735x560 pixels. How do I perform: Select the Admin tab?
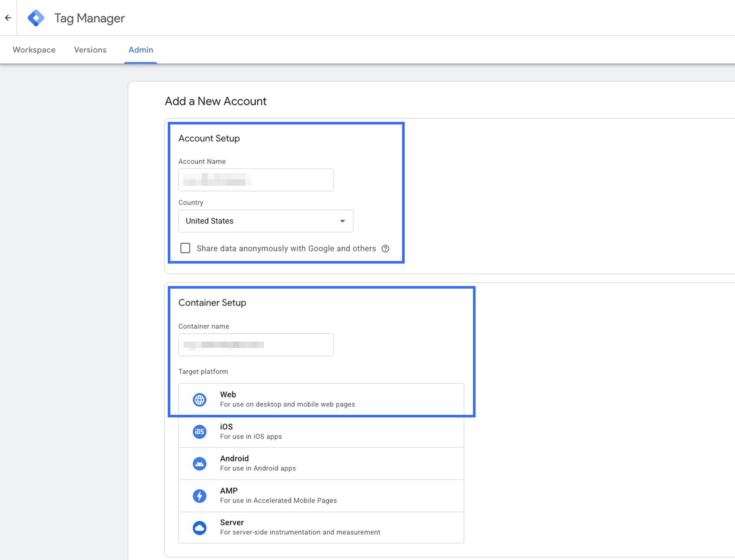[141, 50]
